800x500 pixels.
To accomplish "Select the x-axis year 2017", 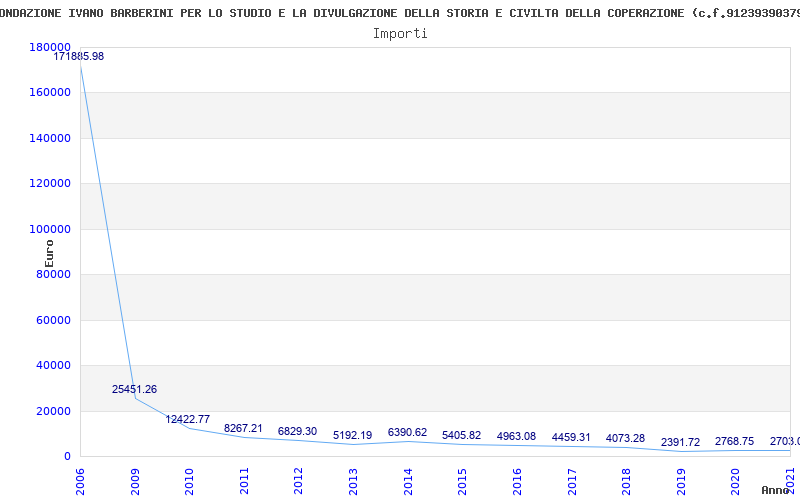I will point(571,481).
